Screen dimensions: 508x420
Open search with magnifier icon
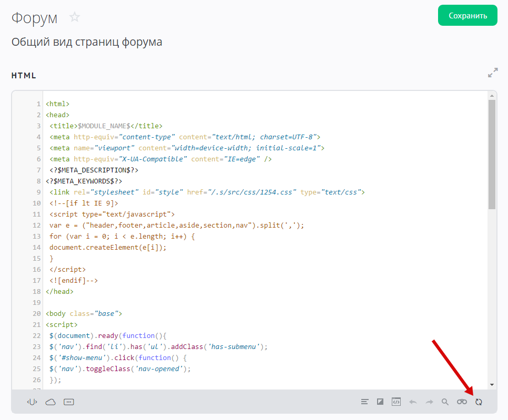pyautogui.click(x=445, y=402)
